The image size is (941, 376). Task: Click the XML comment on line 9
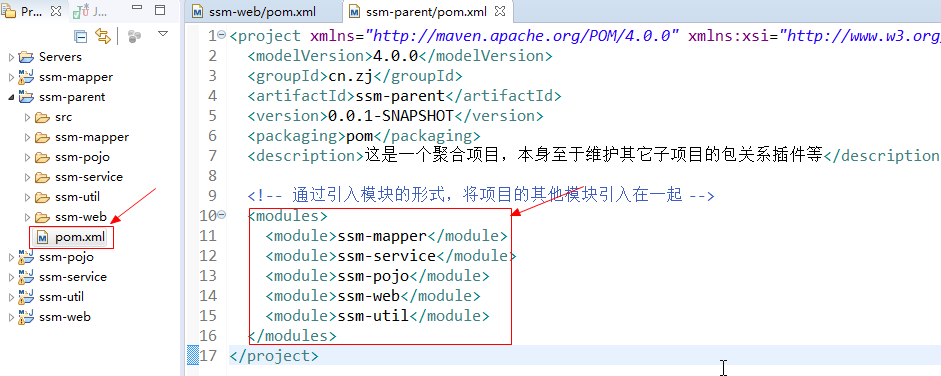tap(481, 195)
